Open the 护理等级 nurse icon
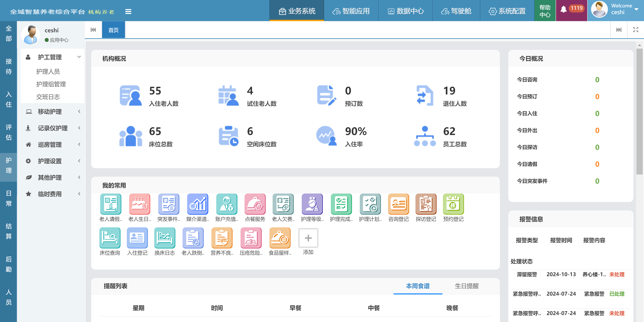Screen dimensions: 644x322 coord(312,204)
